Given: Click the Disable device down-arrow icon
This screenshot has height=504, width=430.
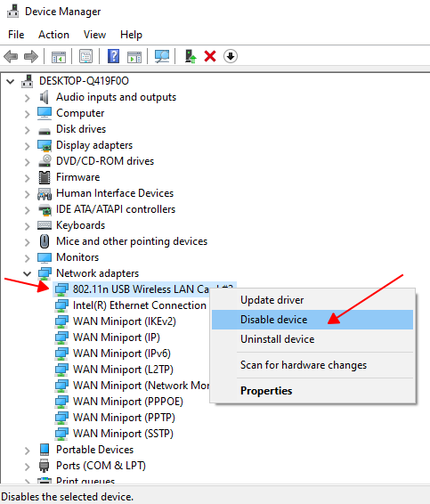Looking at the screenshot, I should click(231, 56).
